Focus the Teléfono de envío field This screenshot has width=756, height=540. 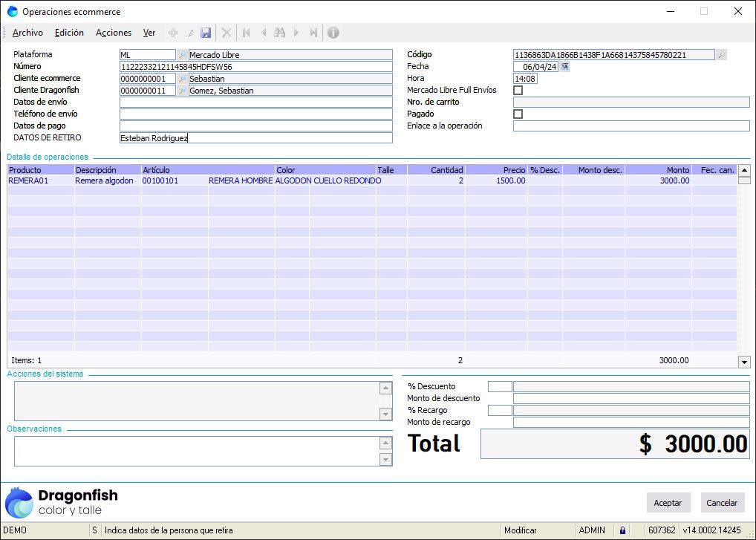tap(256, 114)
